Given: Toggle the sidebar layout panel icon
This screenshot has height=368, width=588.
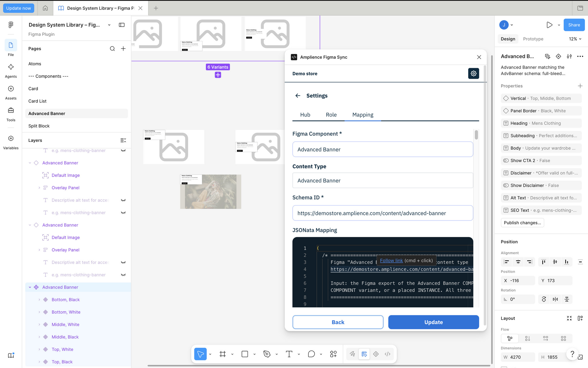Looking at the screenshot, I should click(x=122, y=25).
